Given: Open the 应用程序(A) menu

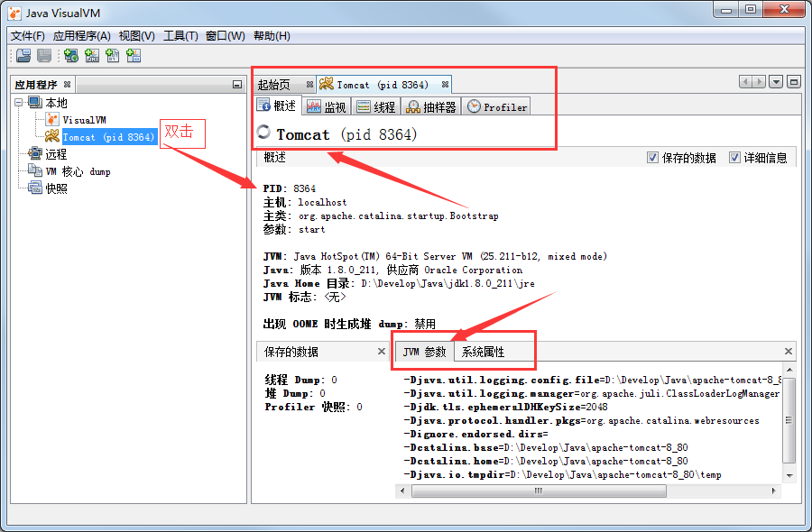Looking at the screenshot, I should click(x=81, y=36).
